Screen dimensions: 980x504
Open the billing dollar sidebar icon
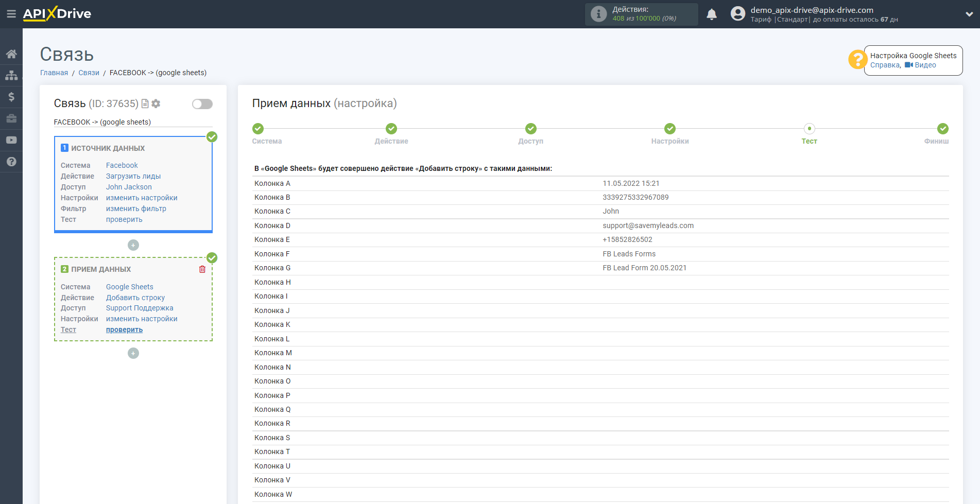pyautogui.click(x=11, y=97)
